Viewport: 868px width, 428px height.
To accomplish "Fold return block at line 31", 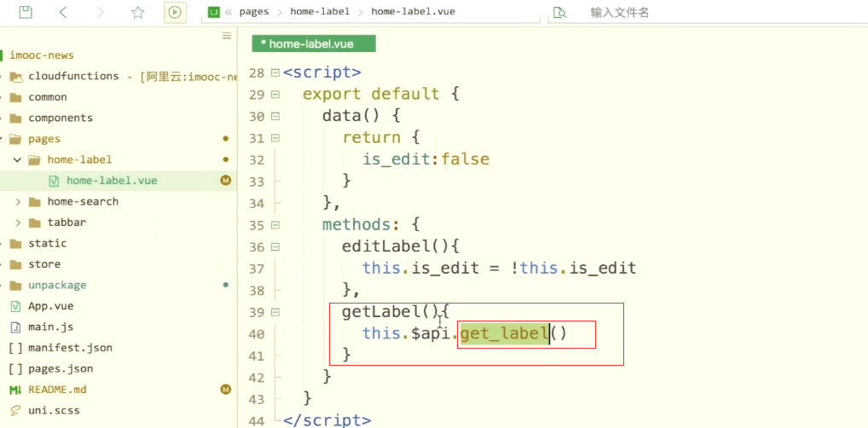I will click(x=275, y=138).
